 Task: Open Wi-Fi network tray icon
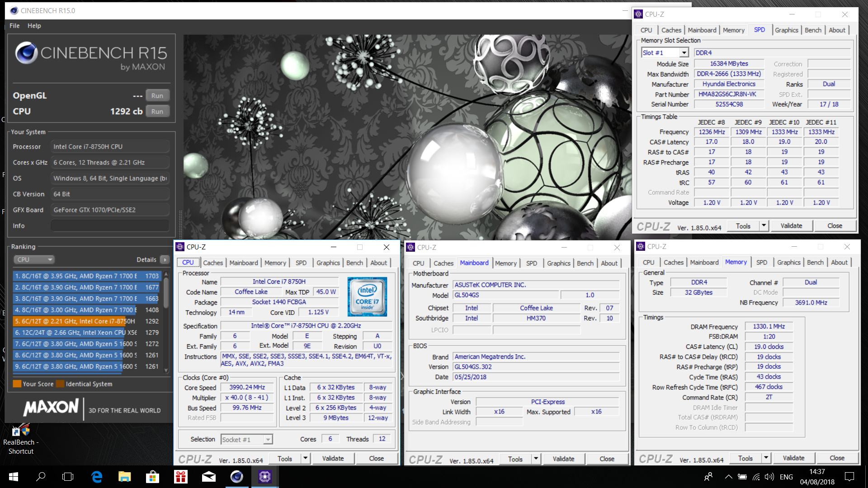(756, 477)
